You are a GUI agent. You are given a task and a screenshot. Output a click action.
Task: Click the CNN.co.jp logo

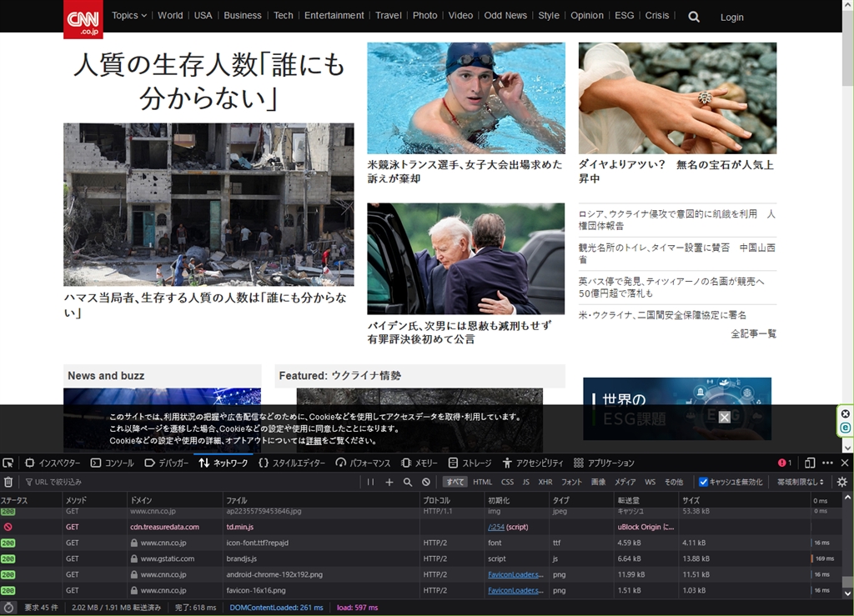pos(83,19)
